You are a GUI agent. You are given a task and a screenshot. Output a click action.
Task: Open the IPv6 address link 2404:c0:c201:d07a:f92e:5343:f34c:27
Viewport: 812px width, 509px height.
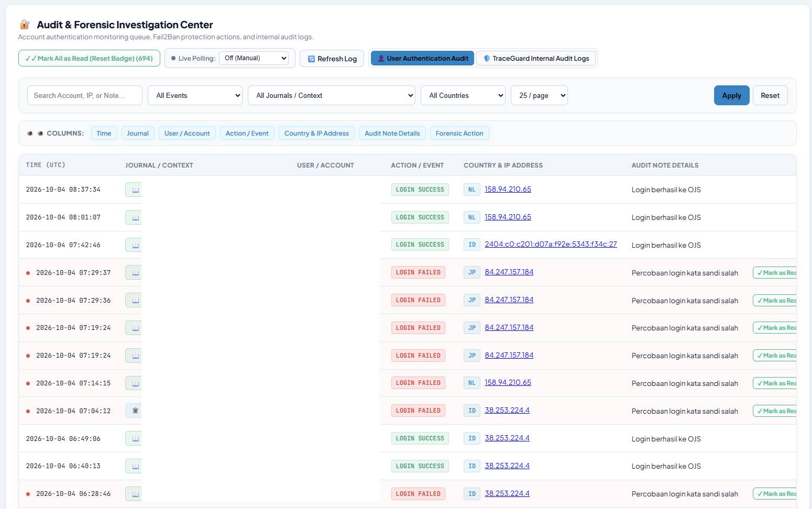(551, 244)
